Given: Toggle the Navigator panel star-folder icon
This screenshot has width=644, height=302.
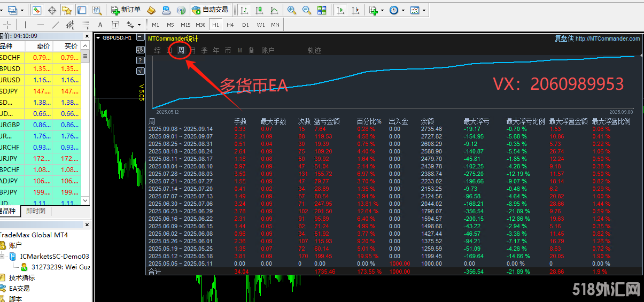Looking at the screenshot, I should [67, 10].
